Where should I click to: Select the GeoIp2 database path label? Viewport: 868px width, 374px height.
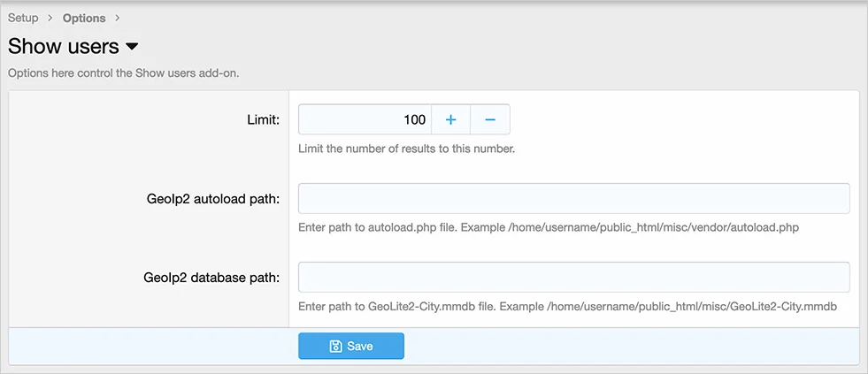click(x=213, y=277)
